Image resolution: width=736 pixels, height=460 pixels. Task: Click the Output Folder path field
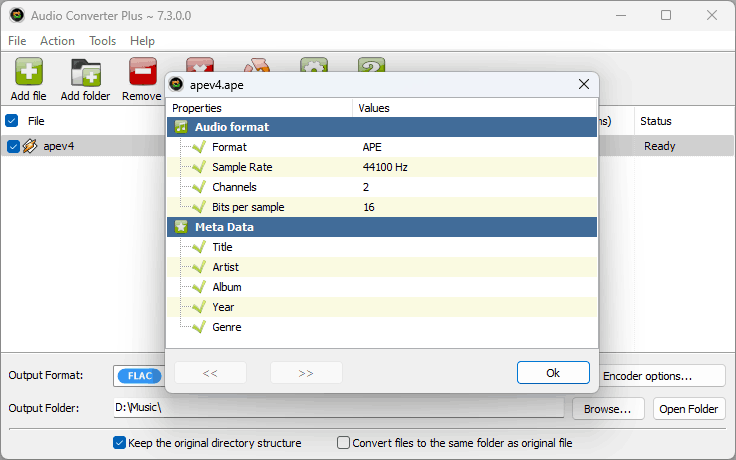[x=338, y=407]
